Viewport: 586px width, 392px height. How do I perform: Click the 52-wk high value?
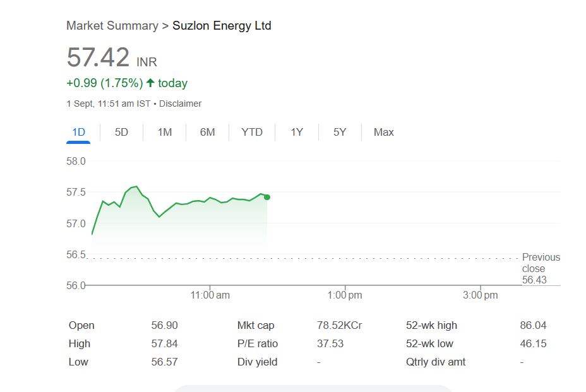click(533, 326)
